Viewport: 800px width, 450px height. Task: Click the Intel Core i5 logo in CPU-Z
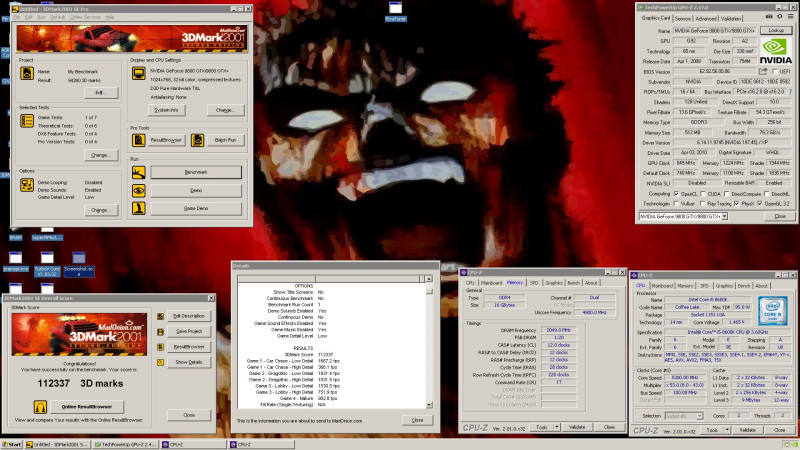tap(772, 311)
